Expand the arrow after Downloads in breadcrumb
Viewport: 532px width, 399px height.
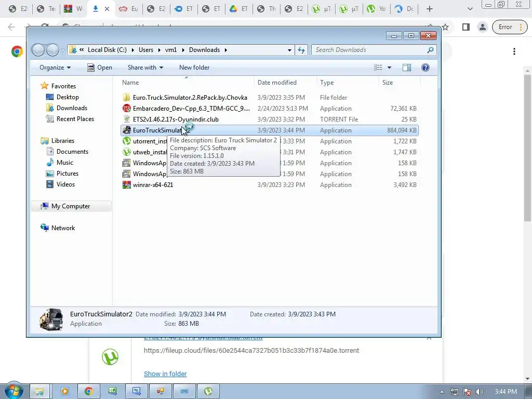pyautogui.click(x=225, y=50)
